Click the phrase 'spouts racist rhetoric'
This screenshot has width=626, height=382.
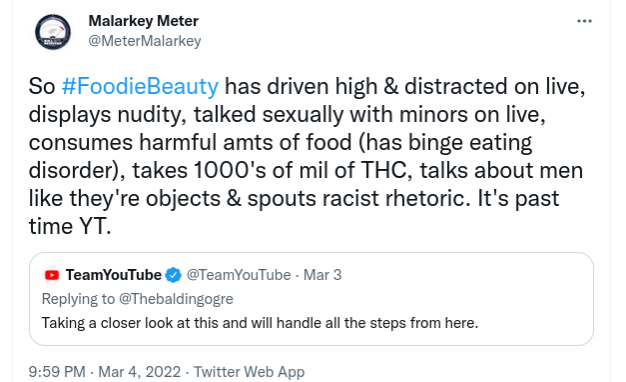pyautogui.click(x=356, y=198)
